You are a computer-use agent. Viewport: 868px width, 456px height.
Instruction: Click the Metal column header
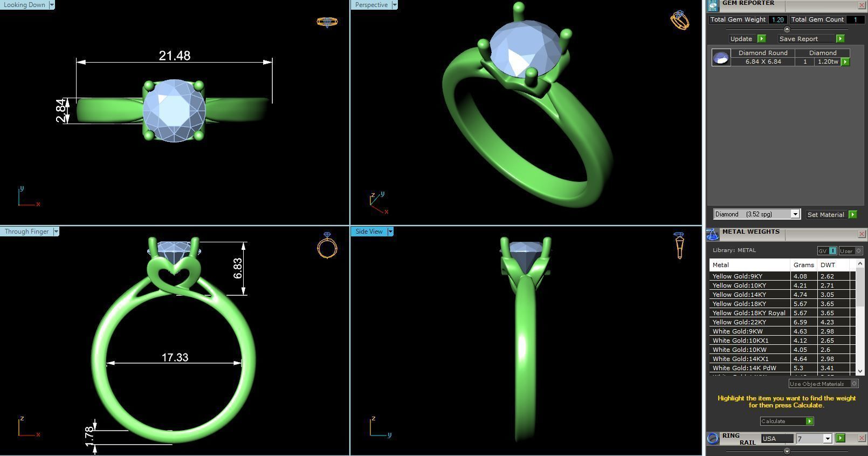tap(750, 265)
